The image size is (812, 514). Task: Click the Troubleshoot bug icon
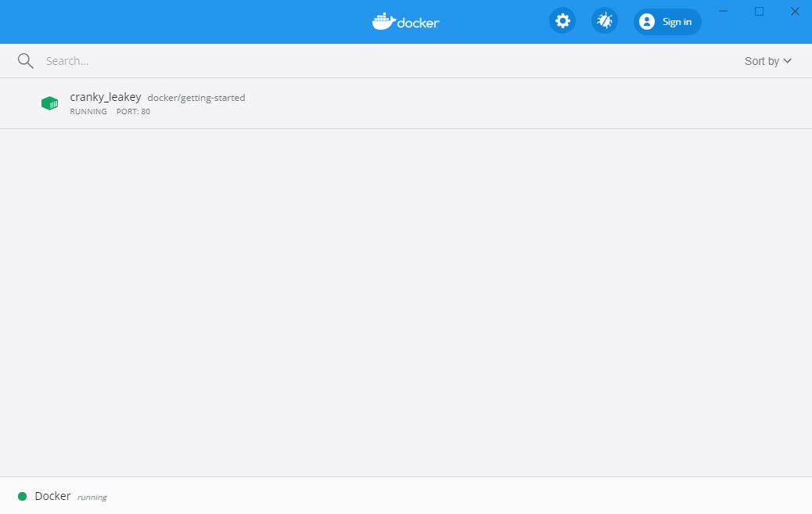[604, 20]
